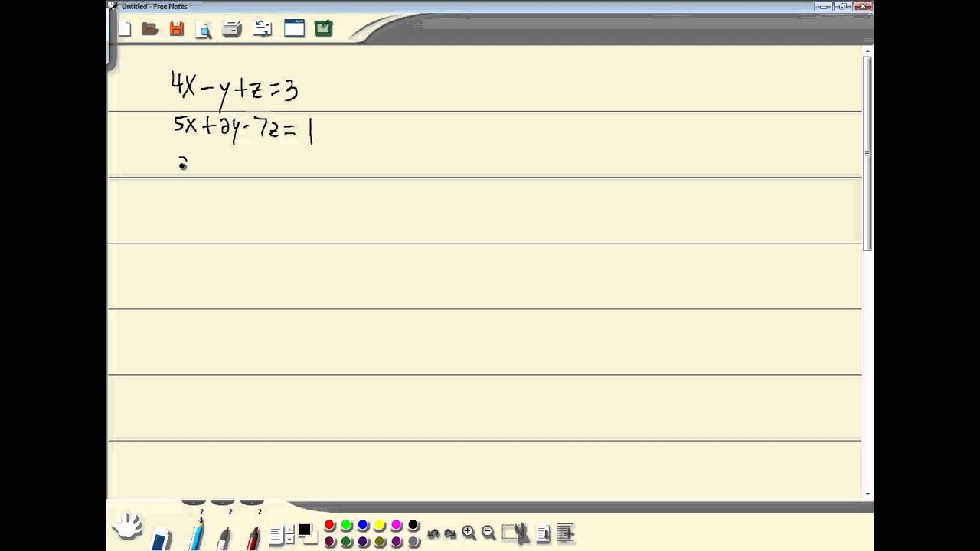Image resolution: width=980 pixels, height=551 pixels.
Task: Print the current notes page
Action: 232,29
